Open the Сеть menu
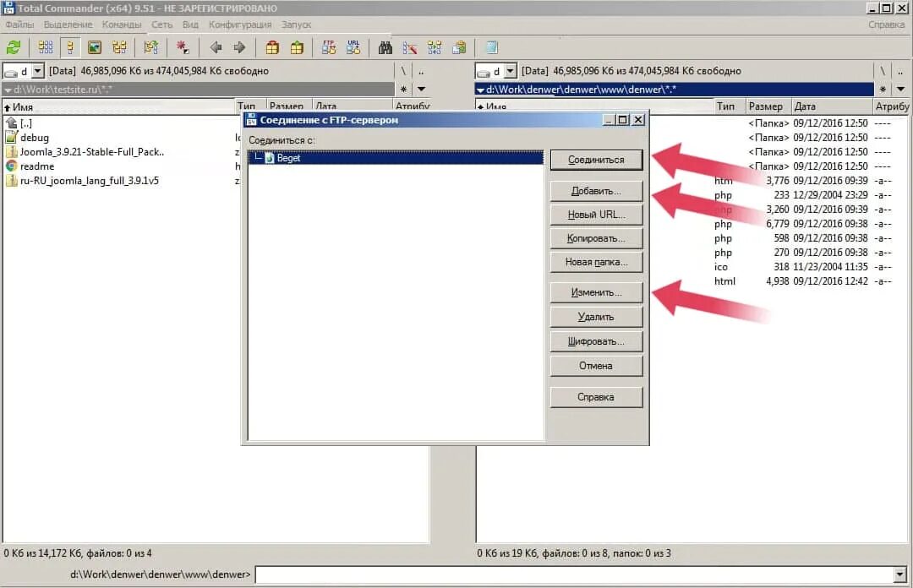The width and height of the screenshot is (913, 588). [161, 24]
